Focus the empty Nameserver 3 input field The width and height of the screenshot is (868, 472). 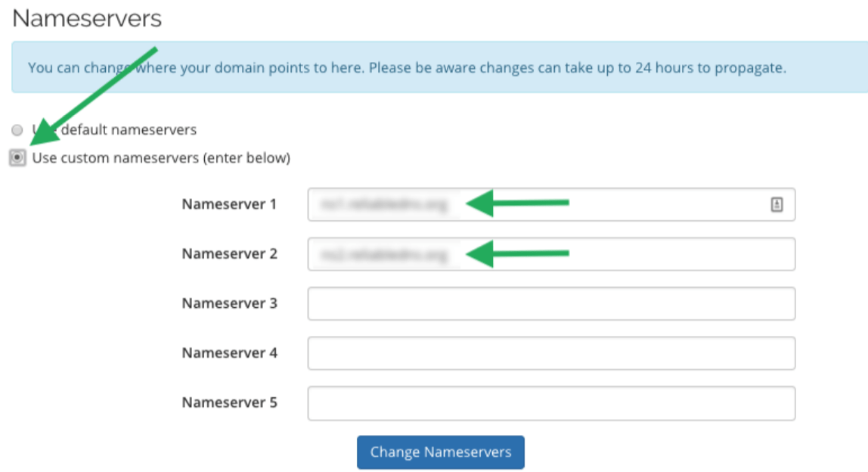[550, 304]
